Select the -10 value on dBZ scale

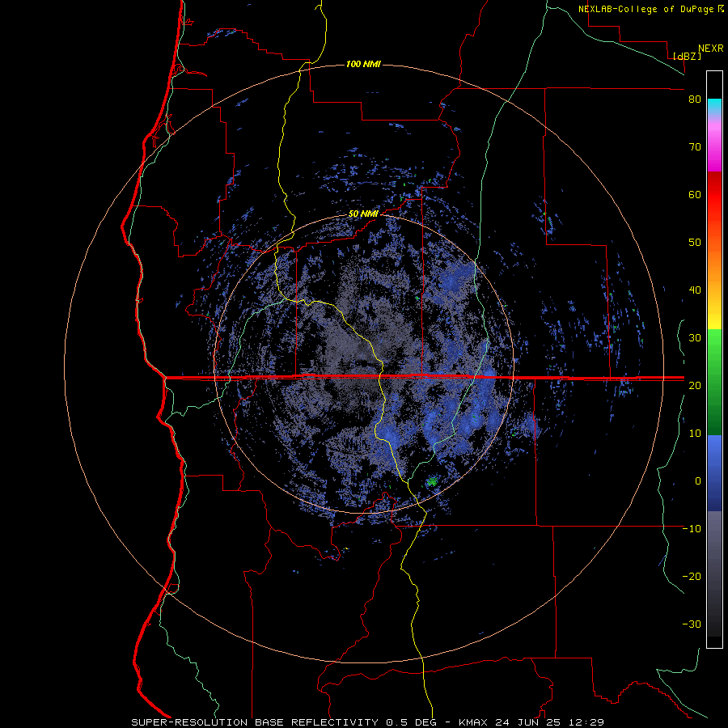click(x=692, y=529)
